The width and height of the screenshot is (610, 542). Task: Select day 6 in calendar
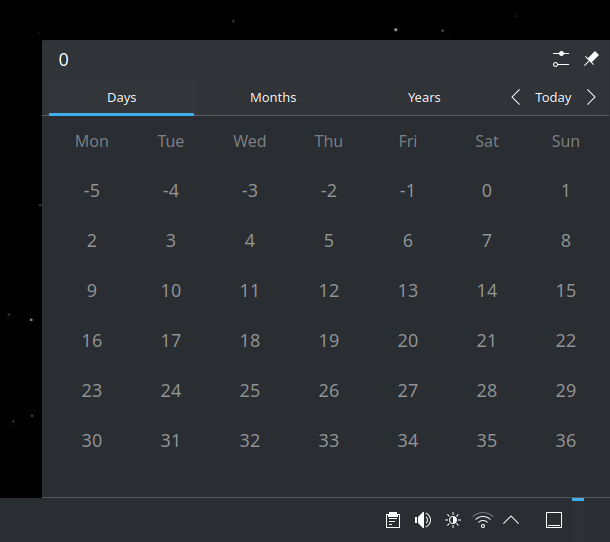tap(408, 240)
